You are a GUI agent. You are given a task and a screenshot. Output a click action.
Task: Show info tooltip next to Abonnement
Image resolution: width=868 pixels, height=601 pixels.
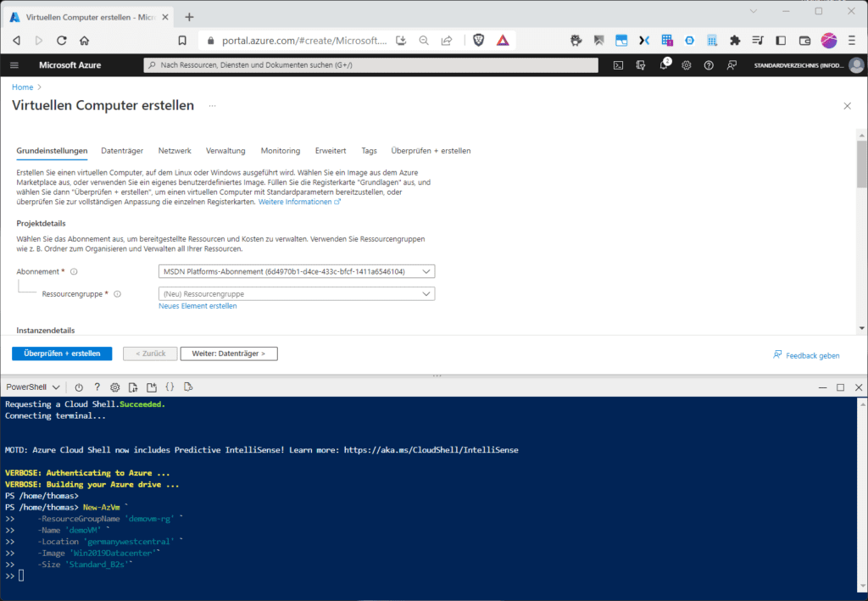[x=75, y=272]
